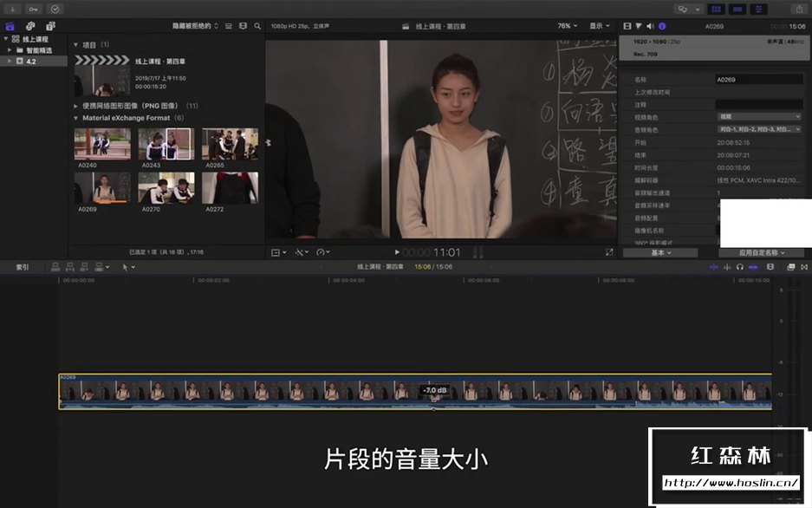The width and height of the screenshot is (812, 508).
Task: Collapse Material eXchange Format group
Action: [x=75, y=118]
